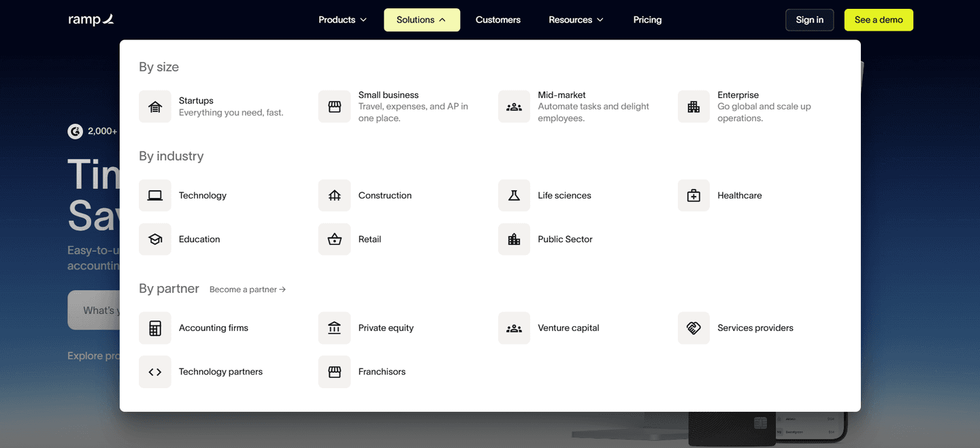Click the Education graduation cap icon

(155, 239)
